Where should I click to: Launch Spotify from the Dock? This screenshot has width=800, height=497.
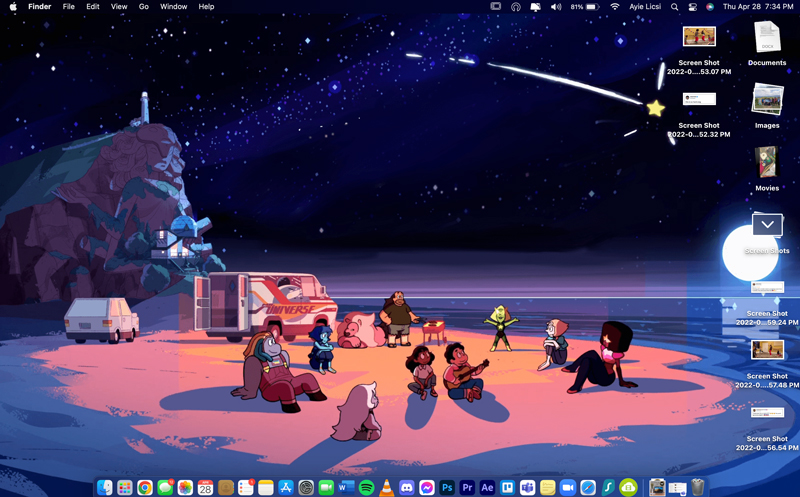pyautogui.click(x=366, y=487)
